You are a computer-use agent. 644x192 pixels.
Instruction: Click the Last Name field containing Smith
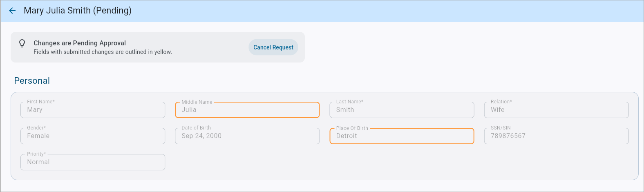point(402,110)
